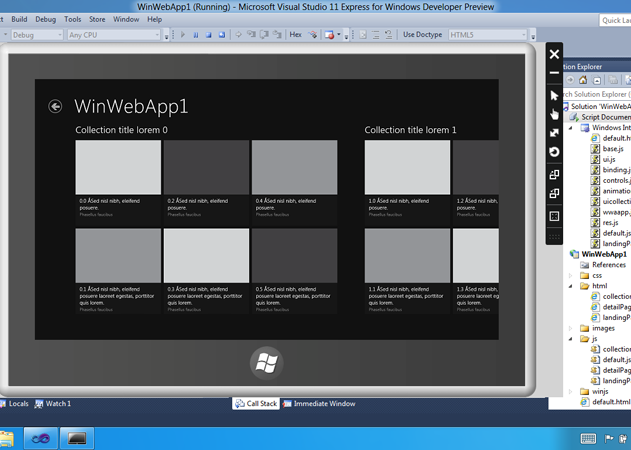
Task: Open the first tile in Collection 0
Action: coord(118,167)
